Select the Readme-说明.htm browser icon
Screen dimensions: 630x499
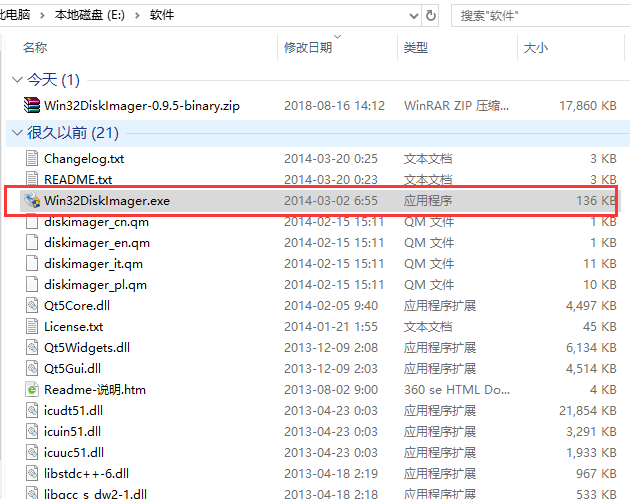click(x=32, y=390)
